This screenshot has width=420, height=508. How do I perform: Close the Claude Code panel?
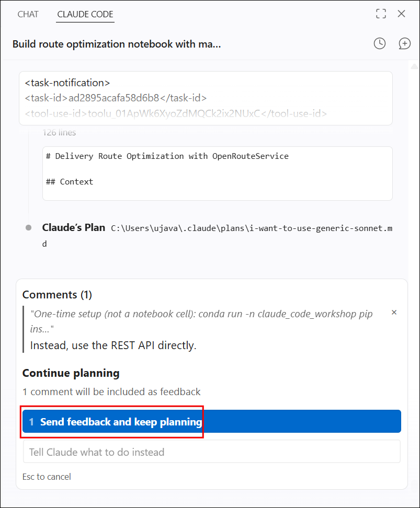[x=401, y=14]
